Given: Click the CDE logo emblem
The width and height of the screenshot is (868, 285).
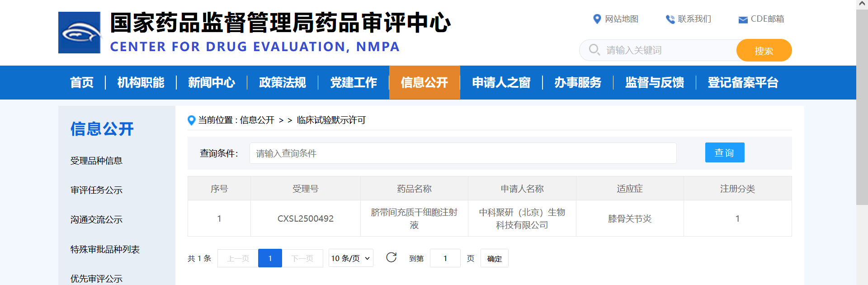Looking at the screenshot, I should [80, 33].
